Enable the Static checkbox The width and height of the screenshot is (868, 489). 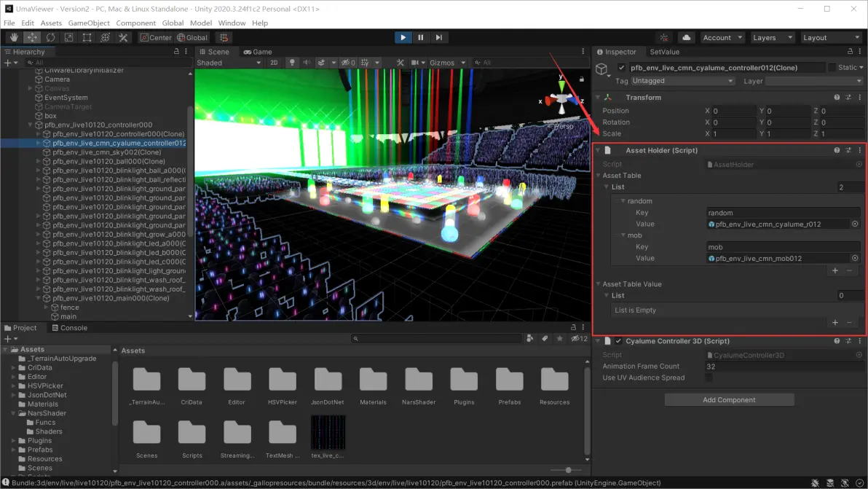coord(832,68)
